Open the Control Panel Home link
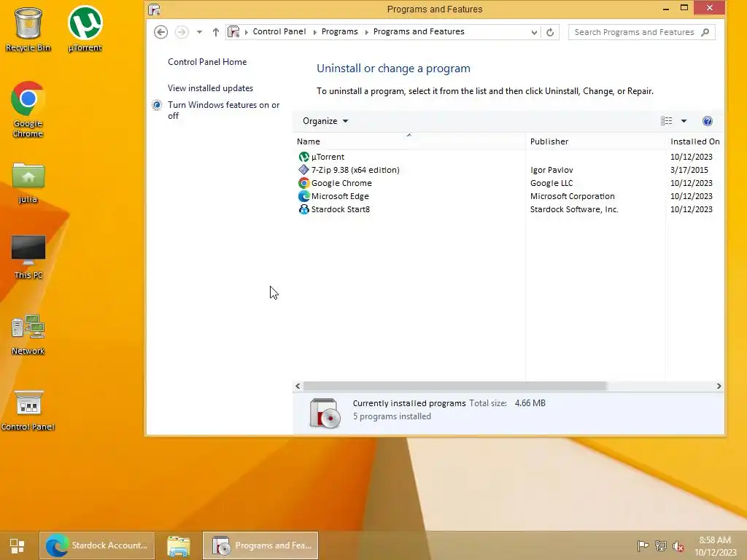This screenshot has height=560, width=747. [x=207, y=62]
